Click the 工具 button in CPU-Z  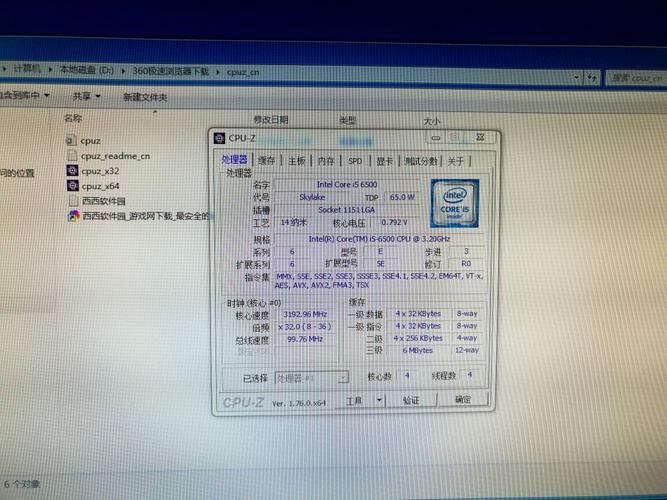point(354,401)
